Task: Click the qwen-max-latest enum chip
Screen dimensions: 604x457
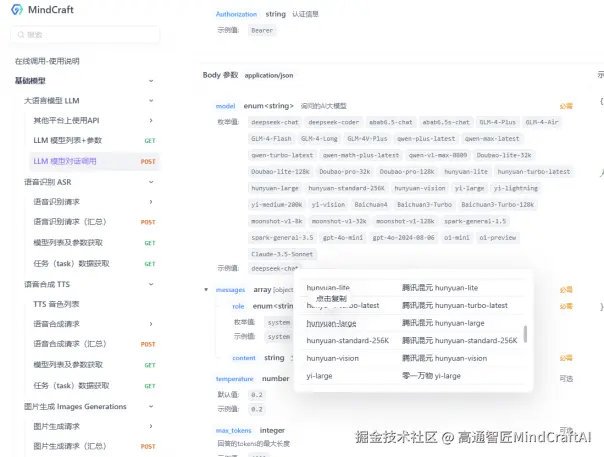Action: (492, 139)
